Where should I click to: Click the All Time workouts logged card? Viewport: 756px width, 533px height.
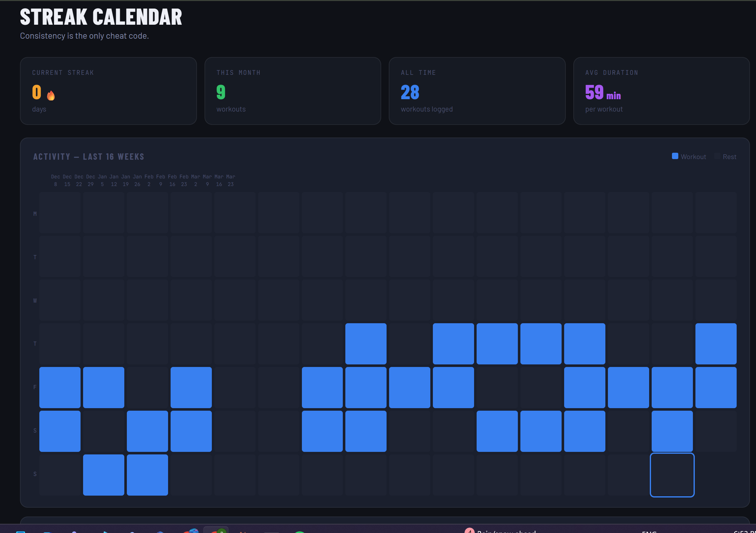(477, 91)
